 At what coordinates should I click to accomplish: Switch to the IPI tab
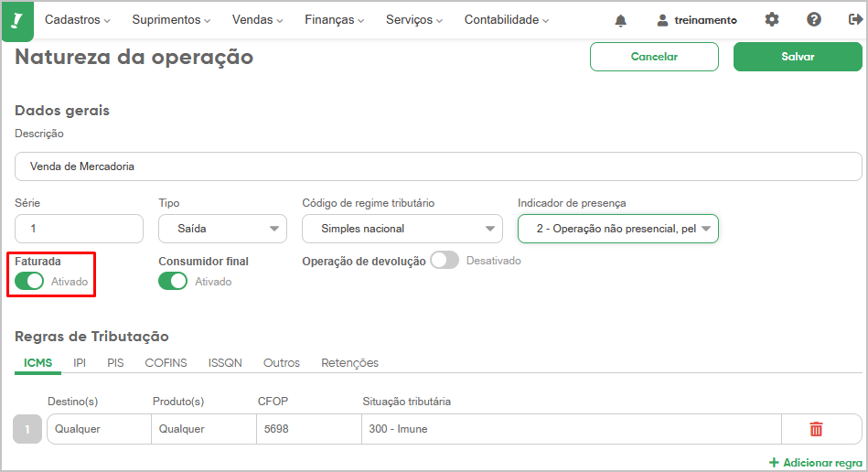(80, 363)
